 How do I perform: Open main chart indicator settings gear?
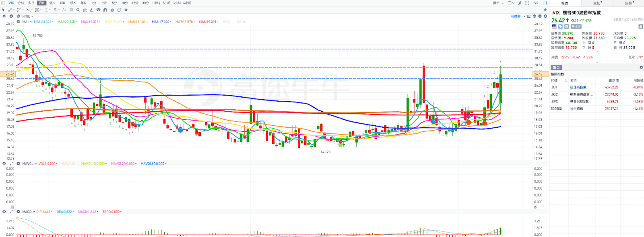(x=4, y=16)
